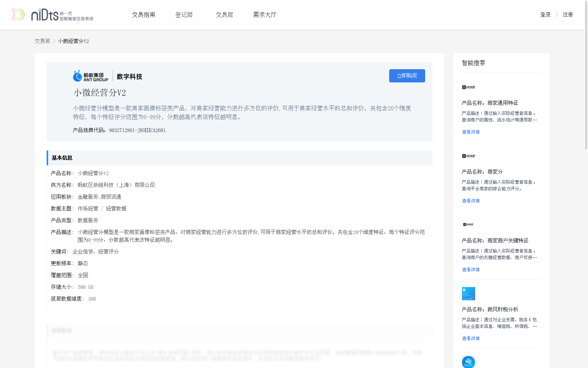Viewport: 588px width, 368px height.
Task: Click the page vertical scrollbar
Action: [586, 75]
